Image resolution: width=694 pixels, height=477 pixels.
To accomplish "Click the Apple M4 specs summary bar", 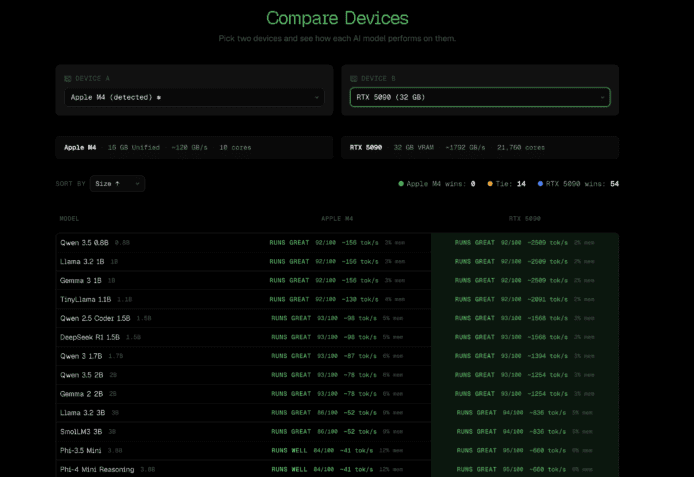I will 194,147.
